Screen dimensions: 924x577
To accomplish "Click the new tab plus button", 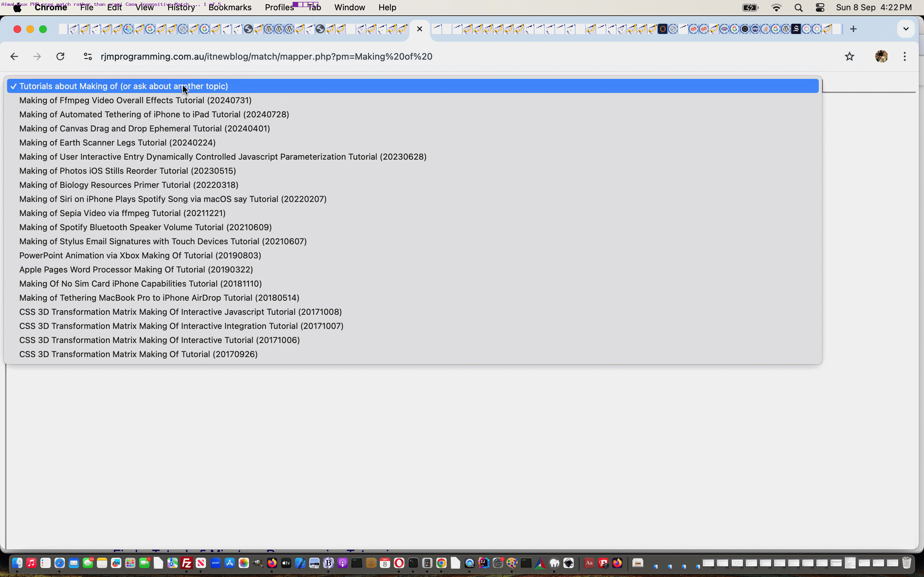I will [x=853, y=29].
